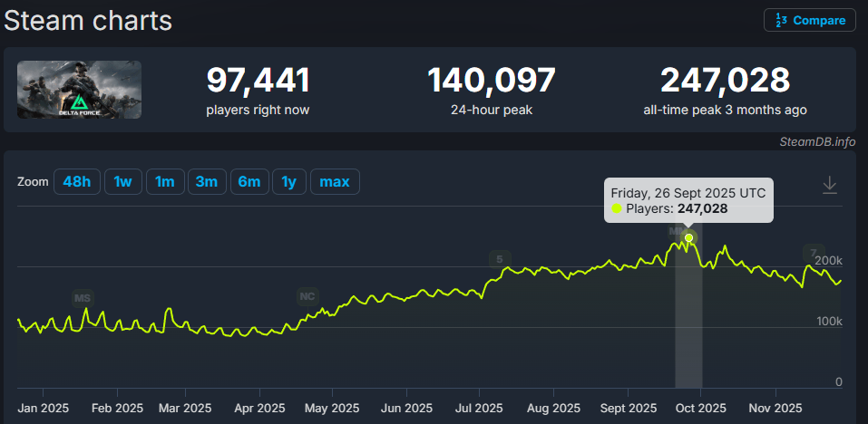This screenshot has width=868, height=424.
Task: Set zoom range to 1w
Action: pos(122,182)
